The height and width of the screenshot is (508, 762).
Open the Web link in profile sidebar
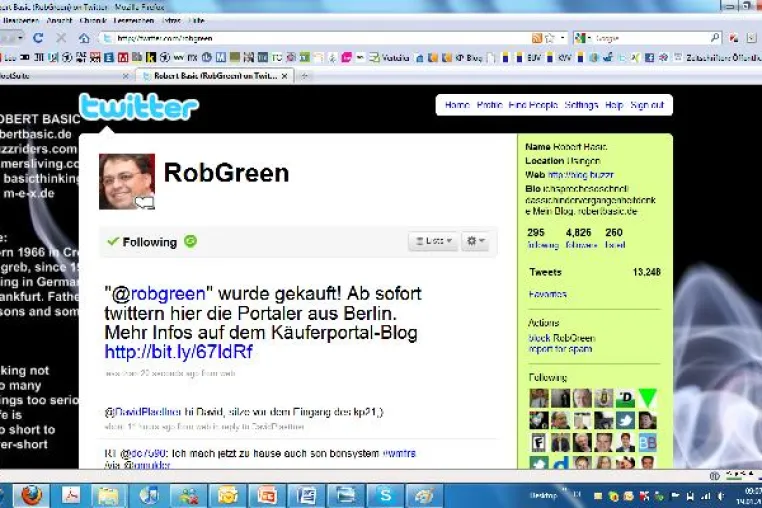[581, 175]
